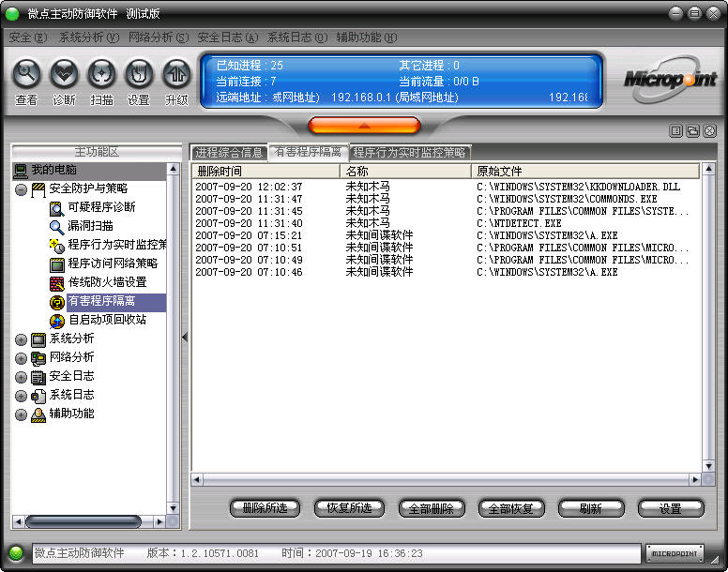
Task: Switch to the 有害程序隔离 tab
Action: click(309, 152)
